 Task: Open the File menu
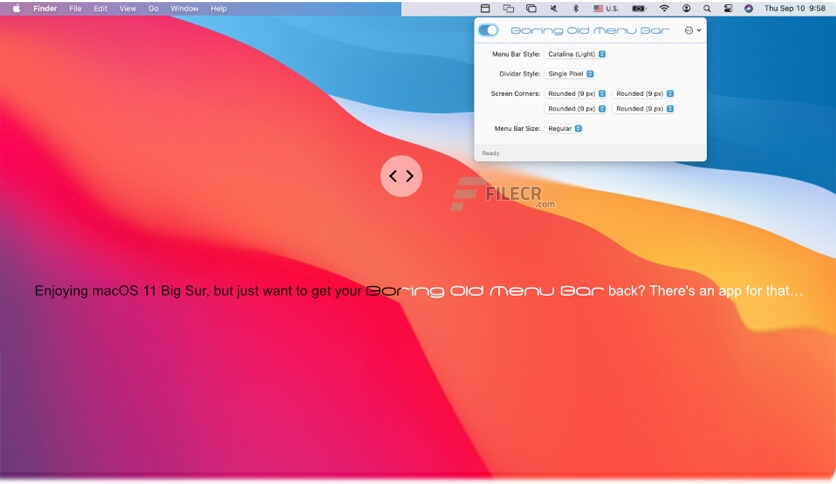click(75, 9)
